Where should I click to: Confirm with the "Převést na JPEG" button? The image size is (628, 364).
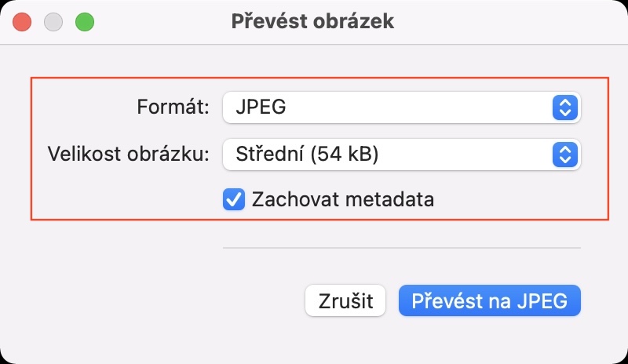tap(489, 300)
